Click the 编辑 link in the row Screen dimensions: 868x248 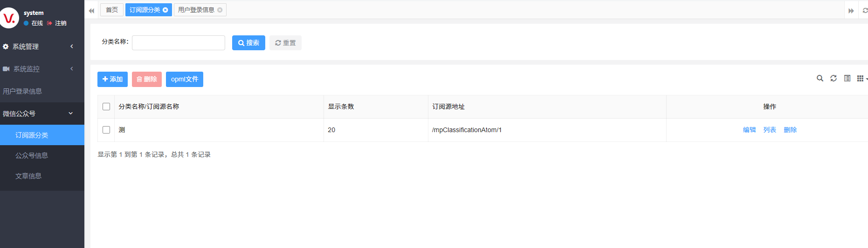[x=749, y=130]
